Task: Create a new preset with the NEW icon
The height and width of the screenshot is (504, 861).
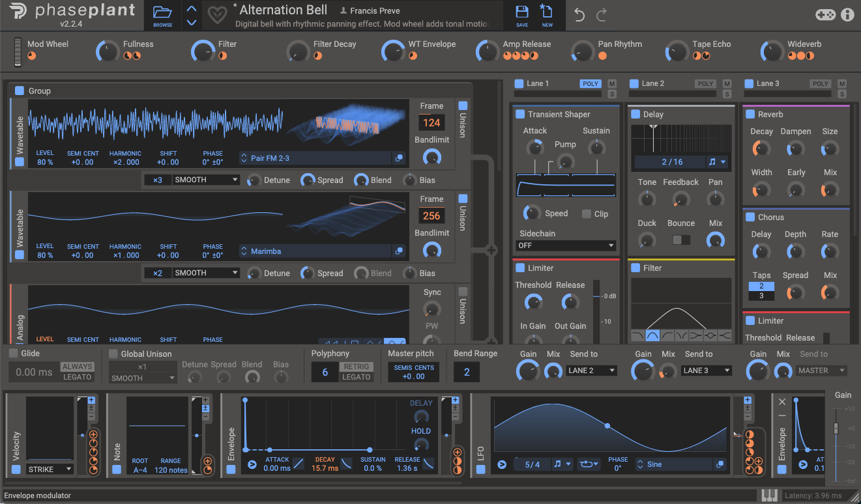Action: (x=546, y=12)
